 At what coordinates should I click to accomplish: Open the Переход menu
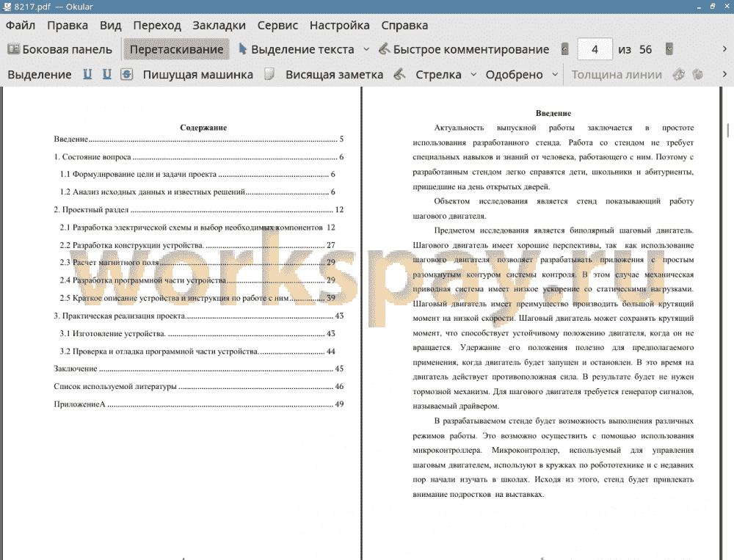pyautogui.click(x=157, y=25)
